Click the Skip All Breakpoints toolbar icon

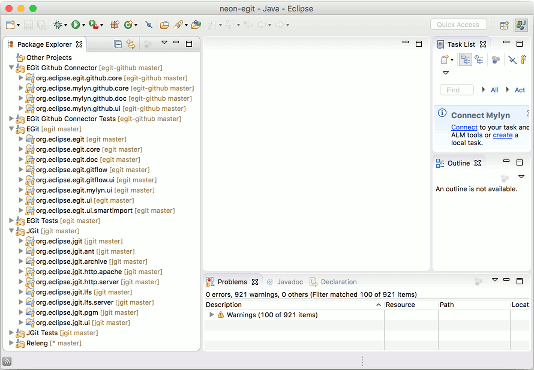148,25
